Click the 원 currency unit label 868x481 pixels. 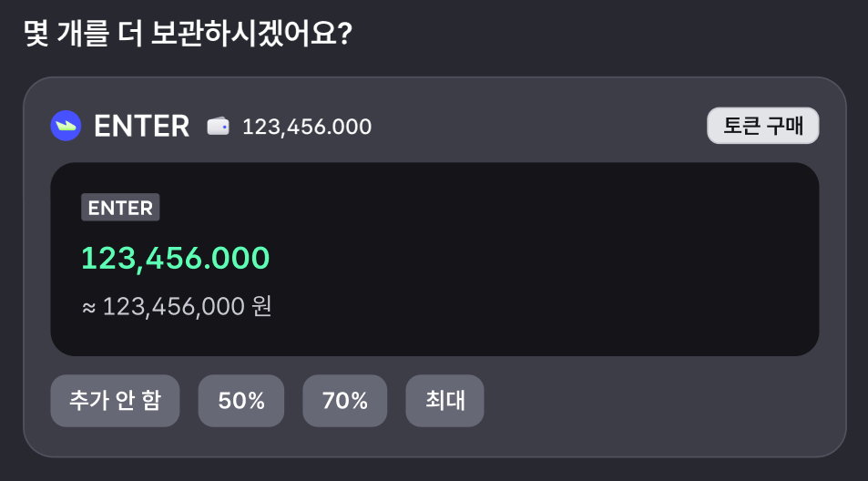click(x=261, y=305)
